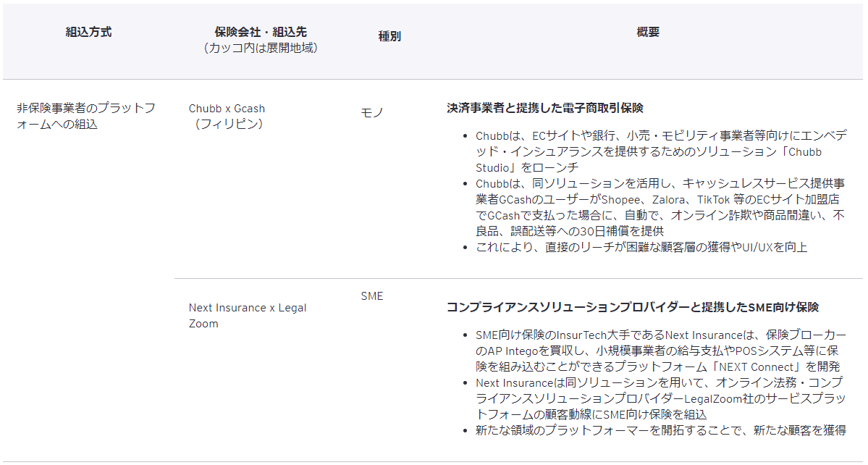Select the 保険会社・組込先 column header
868x465 pixels.
click(x=261, y=33)
